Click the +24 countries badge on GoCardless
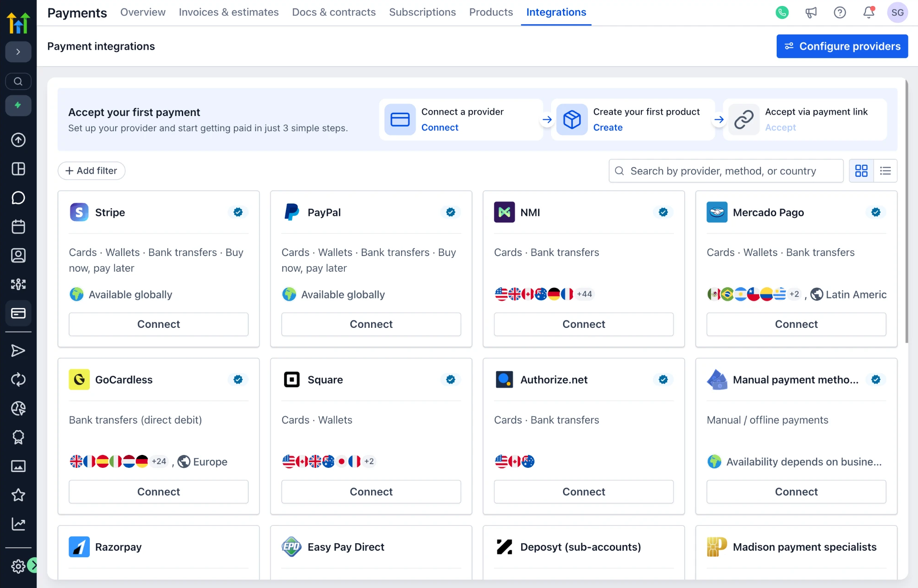 (x=159, y=461)
